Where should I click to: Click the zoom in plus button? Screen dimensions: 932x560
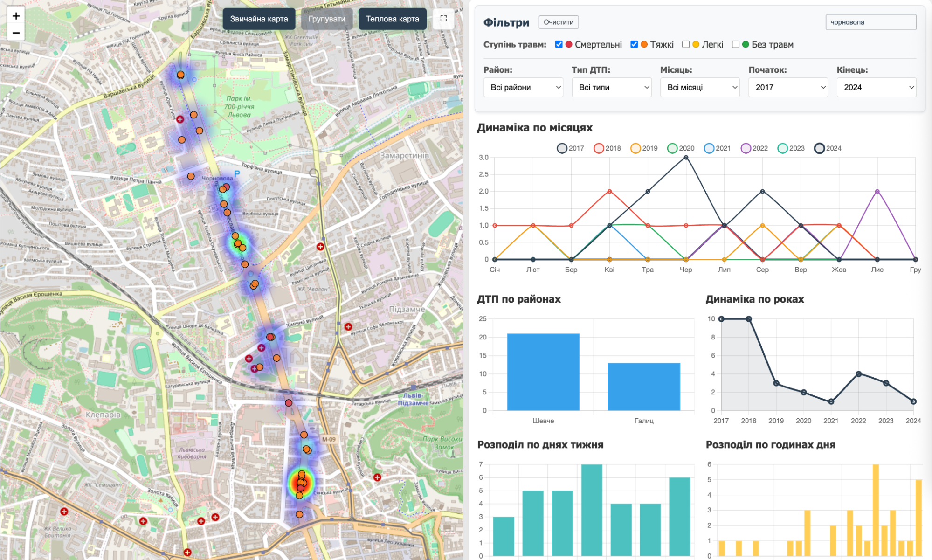16,16
